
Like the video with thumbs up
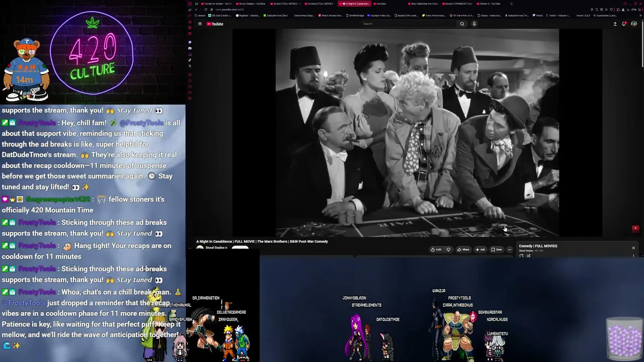pyautogui.click(x=436, y=249)
